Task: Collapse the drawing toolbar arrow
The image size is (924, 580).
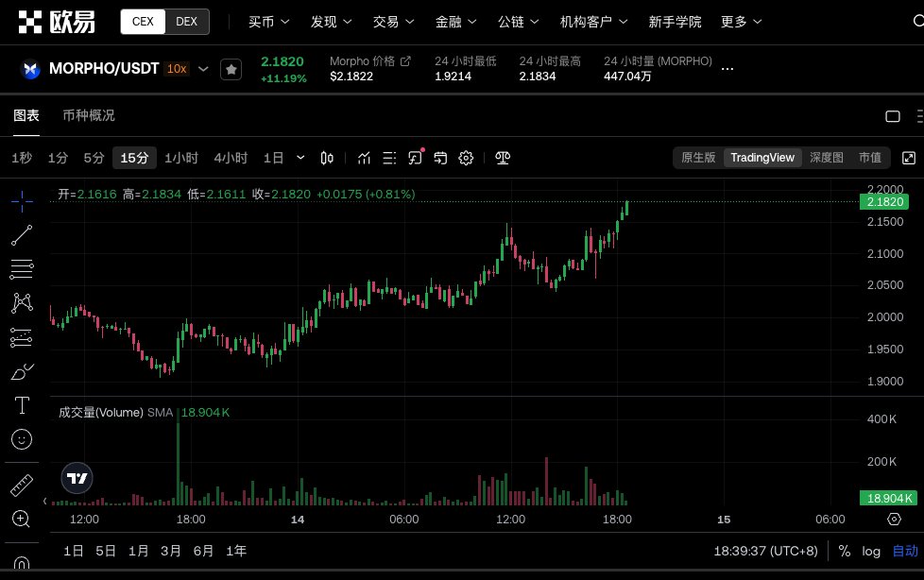Action: point(44,501)
